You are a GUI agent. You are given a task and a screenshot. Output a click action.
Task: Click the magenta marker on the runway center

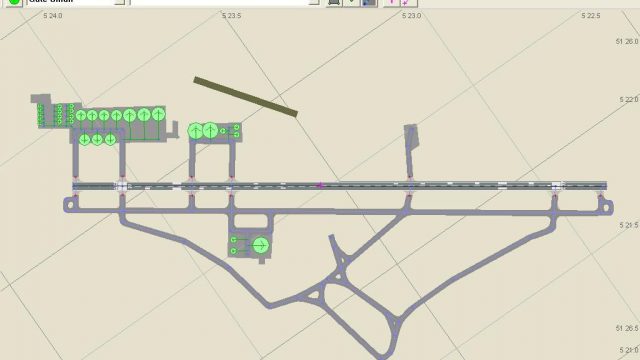[320, 186]
